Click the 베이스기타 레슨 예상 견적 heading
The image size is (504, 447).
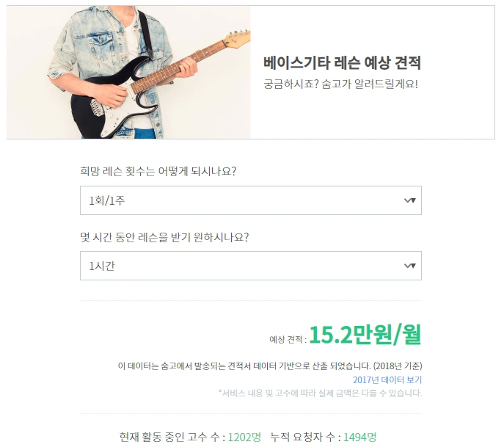(342, 62)
